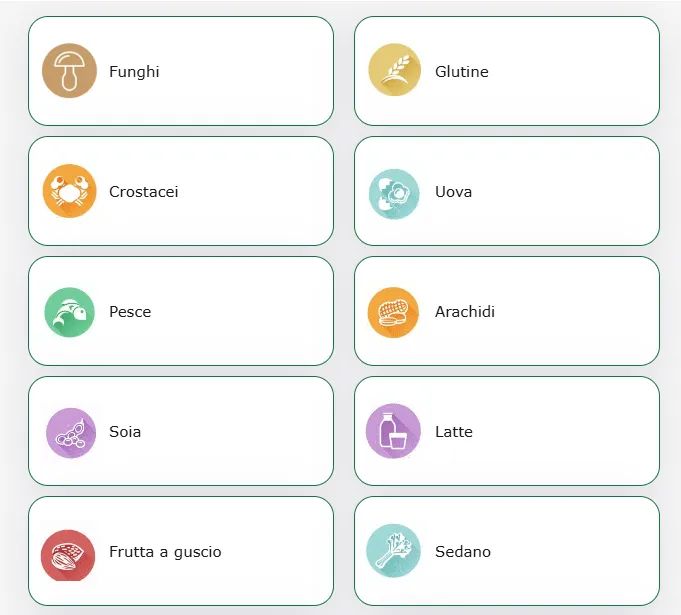Choose the Uova text label

click(453, 192)
